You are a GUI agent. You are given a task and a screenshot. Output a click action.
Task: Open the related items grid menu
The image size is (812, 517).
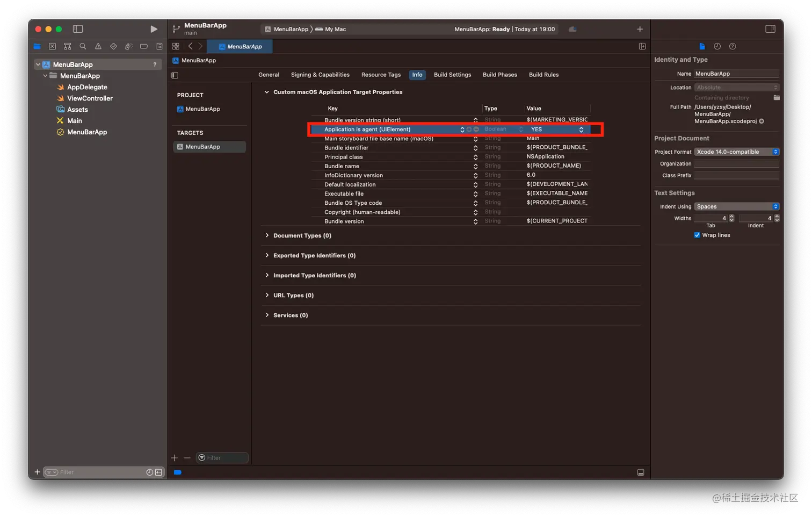coord(176,46)
